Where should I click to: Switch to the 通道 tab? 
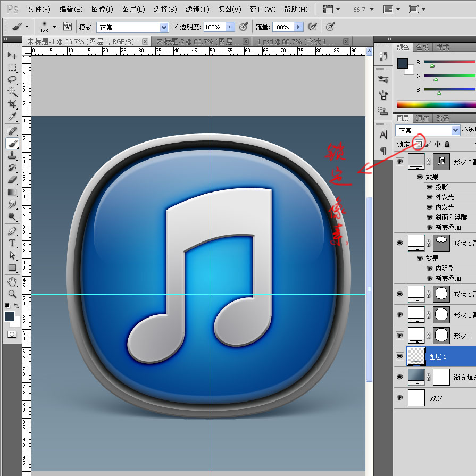(x=423, y=118)
